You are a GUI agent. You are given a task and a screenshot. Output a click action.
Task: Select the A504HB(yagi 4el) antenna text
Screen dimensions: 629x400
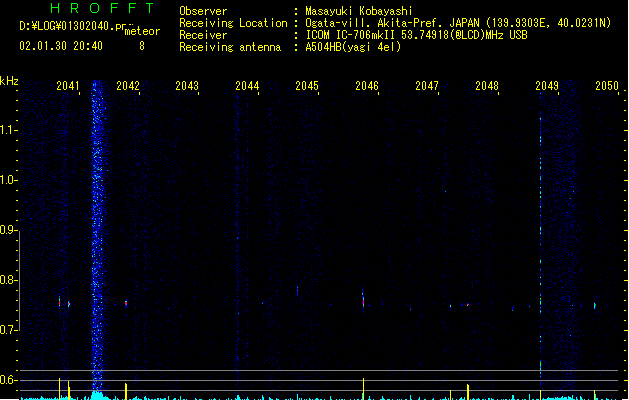[353, 47]
